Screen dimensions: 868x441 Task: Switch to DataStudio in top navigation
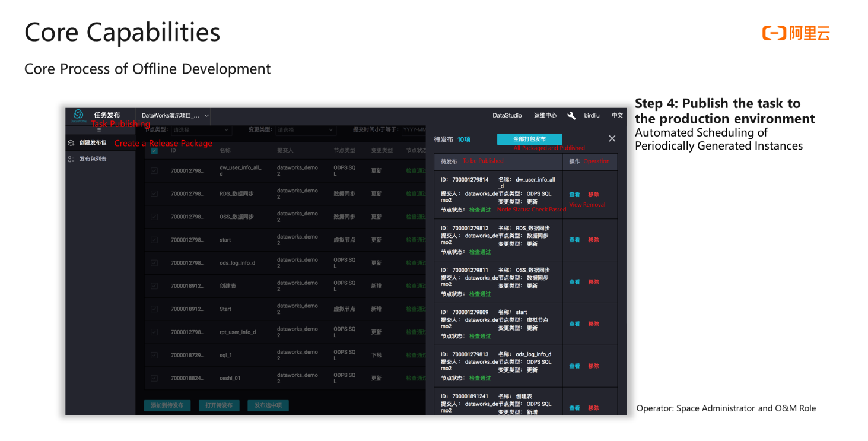[507, 116]
